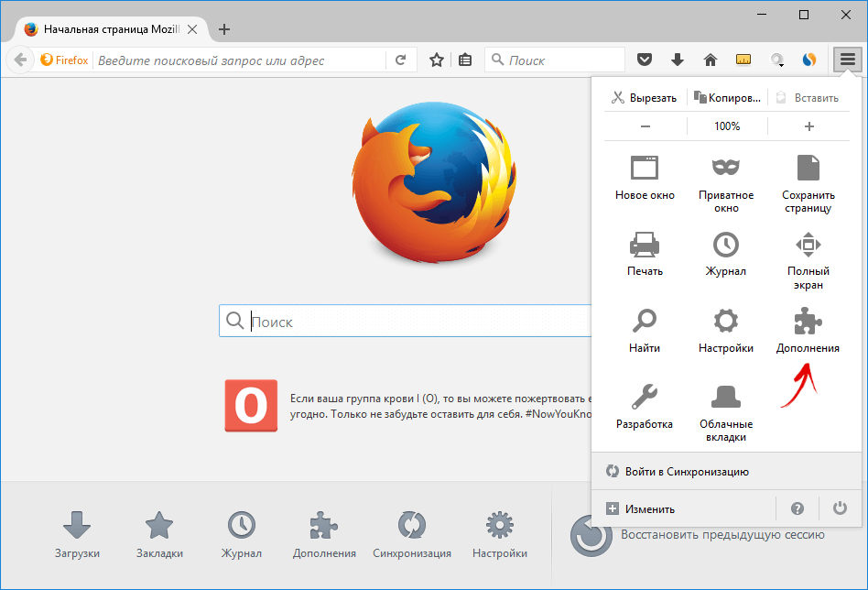Open History (Журнал) in the menu panel
Image resolution: width=868 pixels, height=590 pixels.
(726, 255)
